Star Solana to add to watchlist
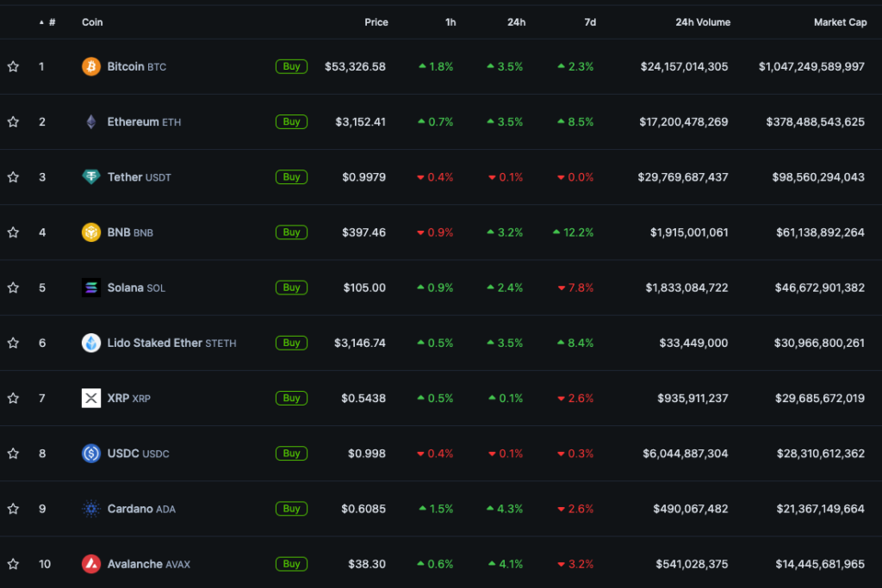 pyautogui.click(x=13, y=288)
